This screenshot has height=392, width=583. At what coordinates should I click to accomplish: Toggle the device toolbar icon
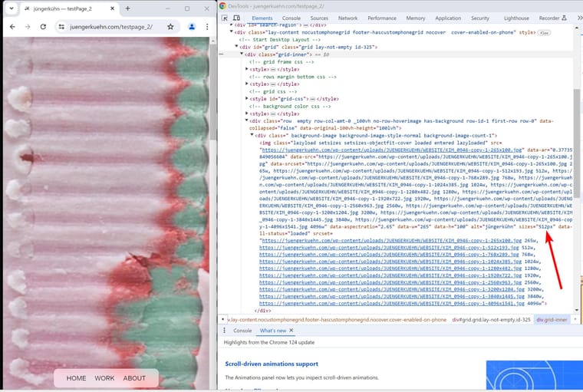(237, 18)
